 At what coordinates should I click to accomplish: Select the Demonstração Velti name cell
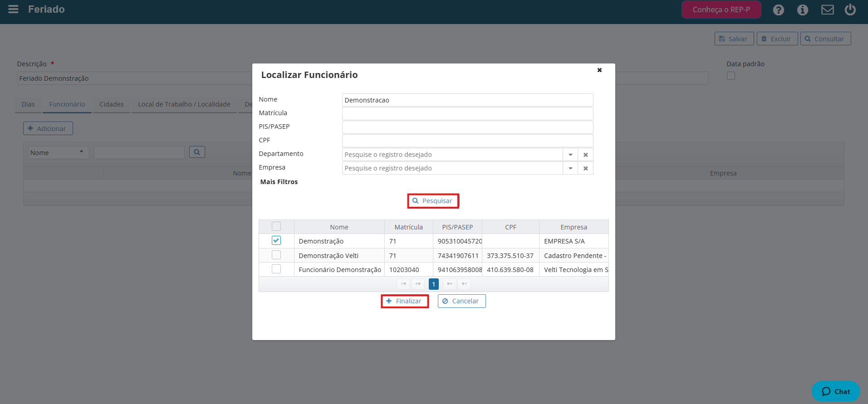(339, 255)
